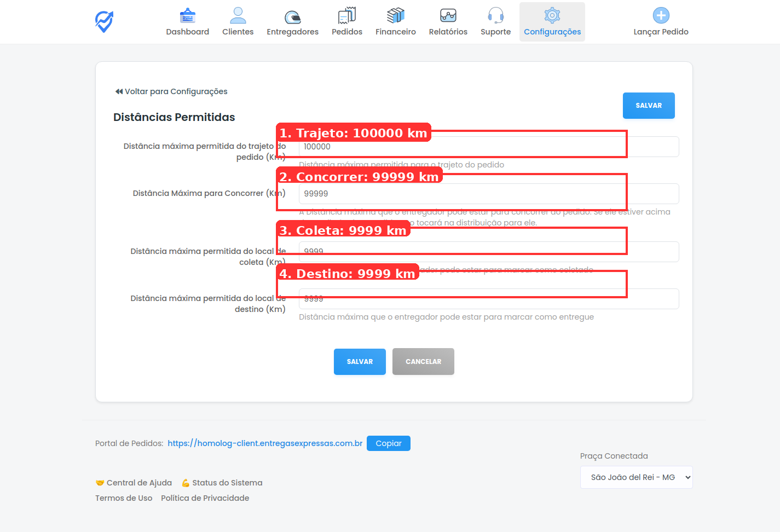Open the homolog-client portal link
This screenshot has height=532, width=780.
(x=265, y=443)
